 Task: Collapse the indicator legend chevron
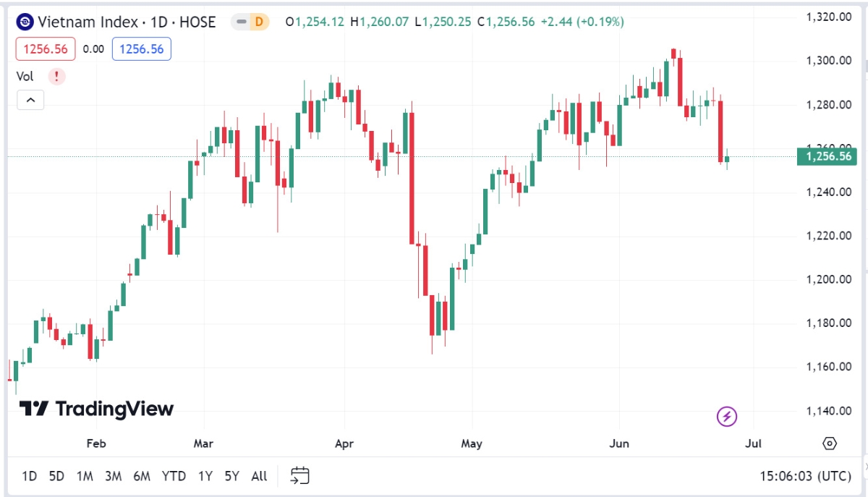(30, 101)
